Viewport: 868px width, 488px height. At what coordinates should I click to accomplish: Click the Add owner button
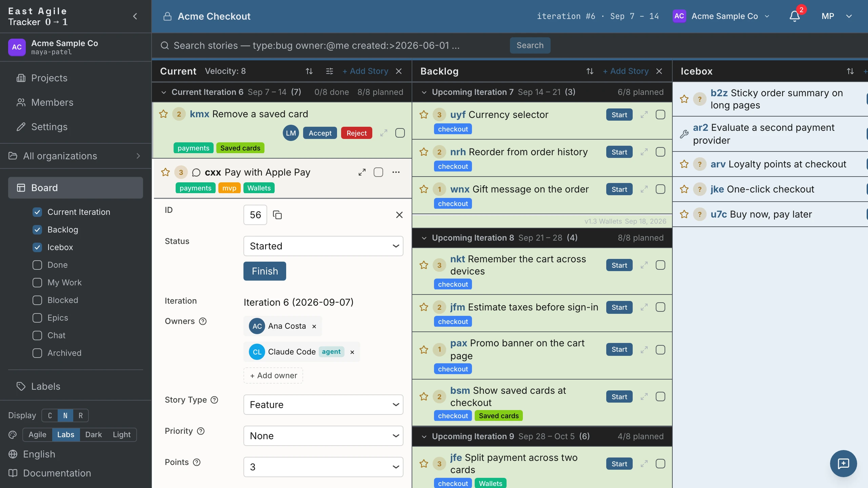[273, 375]
